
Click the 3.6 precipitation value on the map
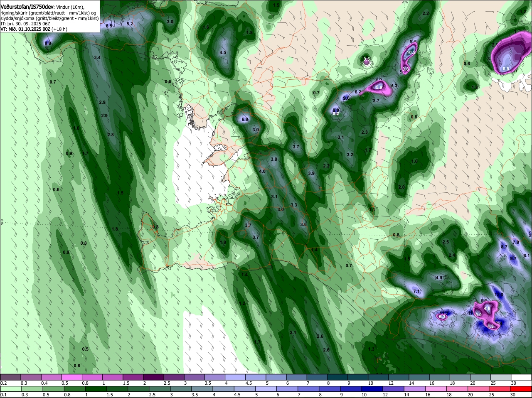[x=303, y=225]
